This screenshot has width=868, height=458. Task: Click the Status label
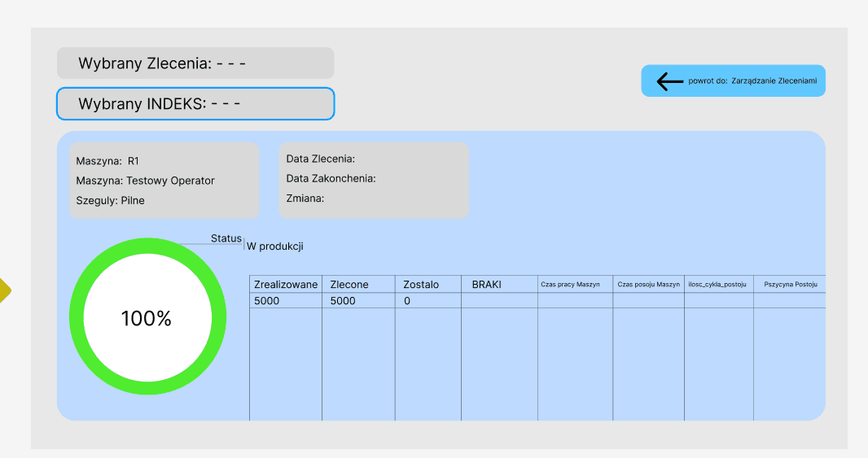[x=226, y=238]
